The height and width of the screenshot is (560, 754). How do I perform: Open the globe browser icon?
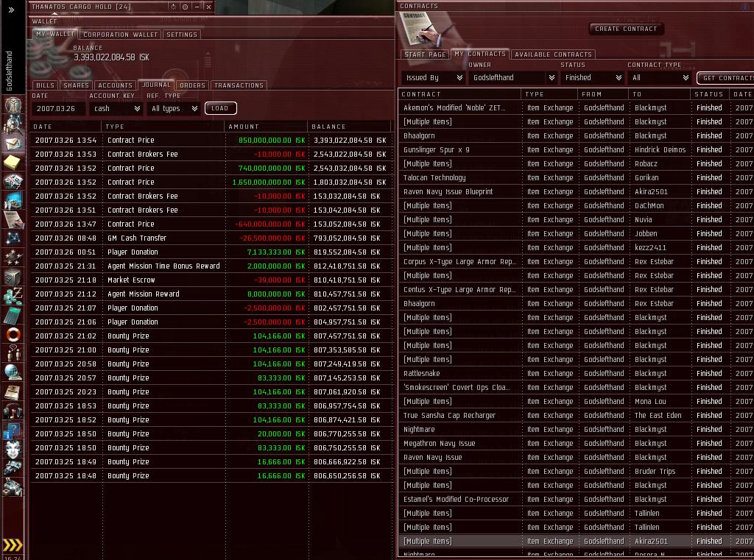click(13, 372)
